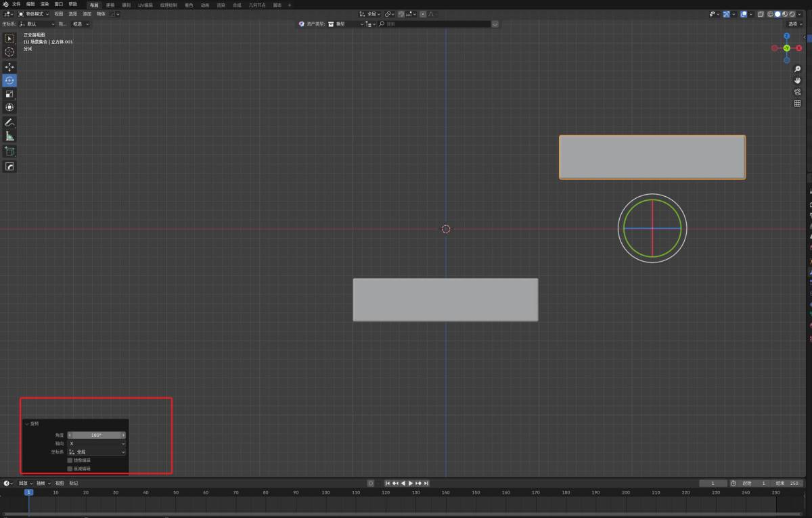Choose the Measure ruler tool

coord(9,137)
